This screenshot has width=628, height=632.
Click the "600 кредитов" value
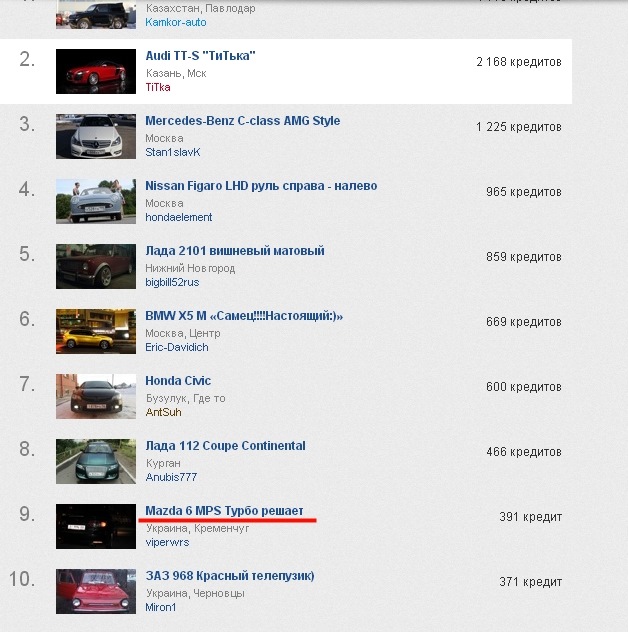524,387
